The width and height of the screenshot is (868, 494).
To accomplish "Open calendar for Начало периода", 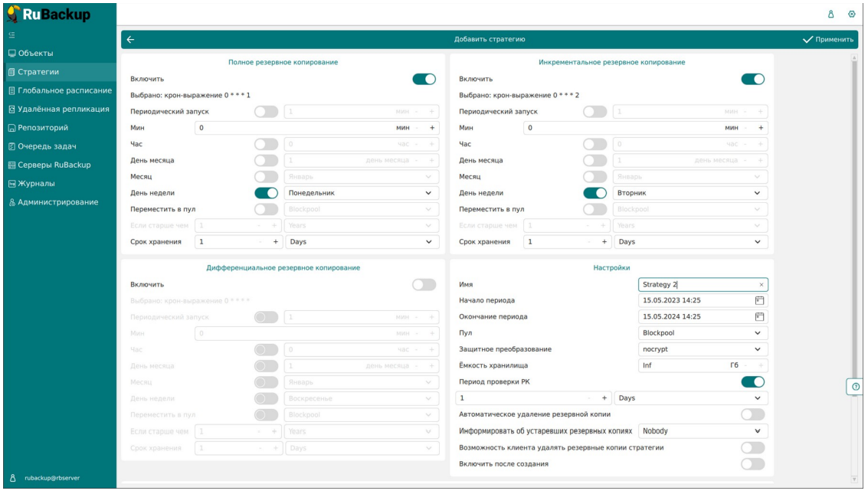I will pyautogui.click(x=759, y=300).
